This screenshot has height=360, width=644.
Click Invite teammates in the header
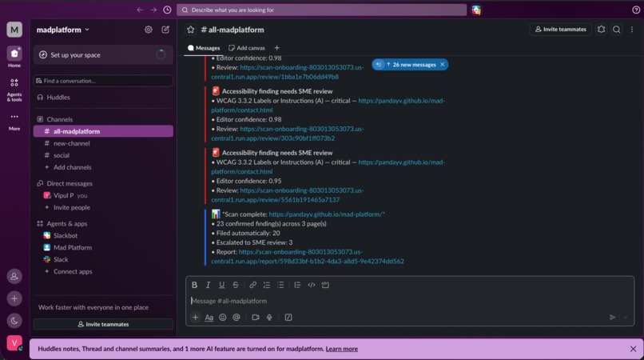[561, 30]
